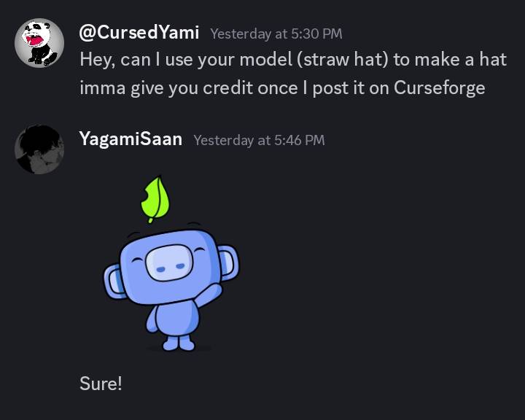The width and height of the screenshot is (525, 420).
Task: Open YagamiSaan's dark profile avatar
Action: pyautogui.click(x=39, y=149)
